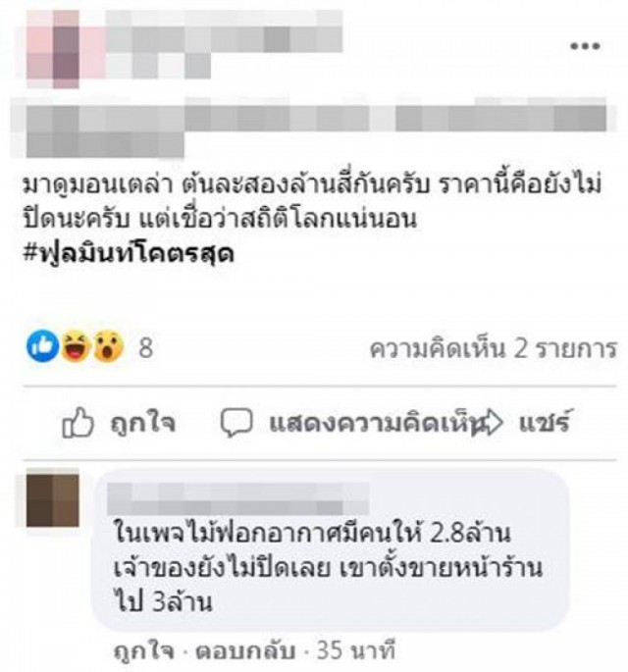
Task: Click the Wow reaction emoji icon
Action: pos(109,346)
